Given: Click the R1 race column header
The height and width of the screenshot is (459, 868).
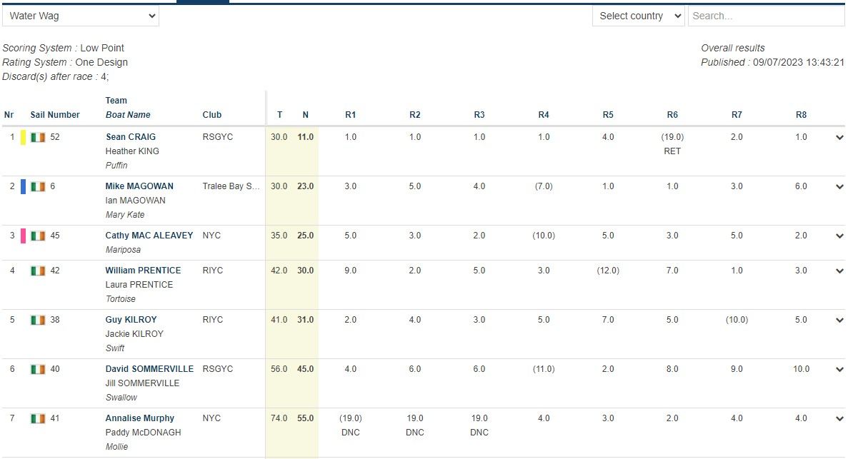Looking at the screenshot, I should (x=350, y=115).
